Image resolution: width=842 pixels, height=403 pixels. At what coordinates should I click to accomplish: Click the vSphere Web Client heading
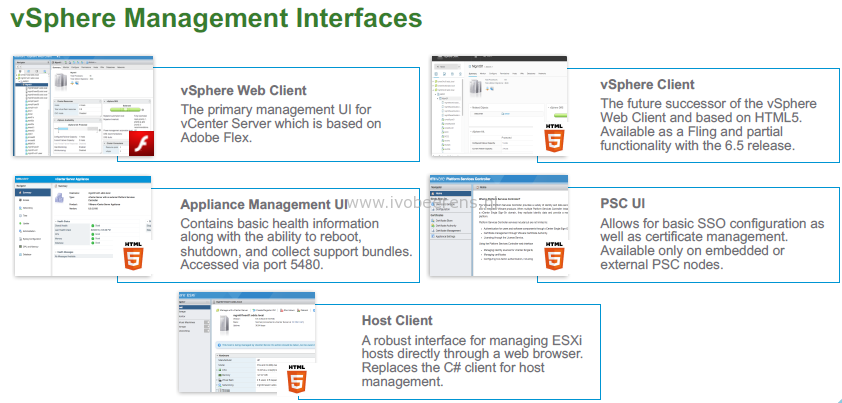pyautogui.click(x=244, y=90)
